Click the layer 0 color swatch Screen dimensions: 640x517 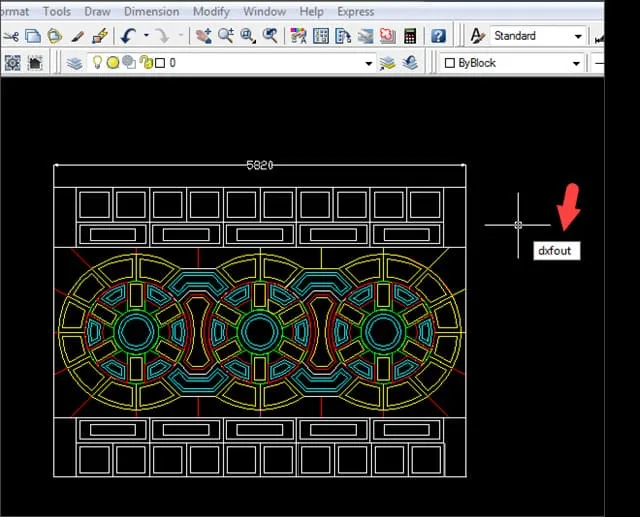click(158, 62)
